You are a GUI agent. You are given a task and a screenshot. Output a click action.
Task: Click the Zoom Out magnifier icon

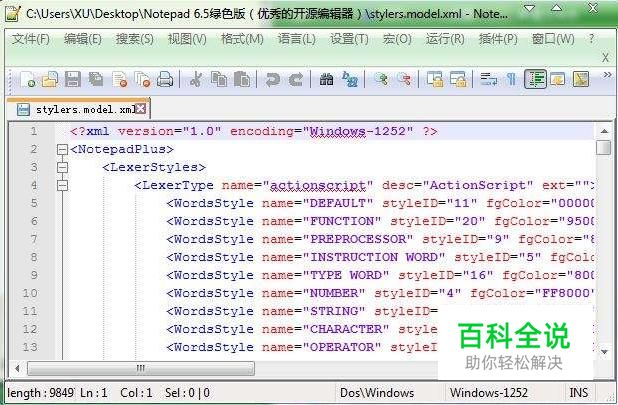[404, 79]
